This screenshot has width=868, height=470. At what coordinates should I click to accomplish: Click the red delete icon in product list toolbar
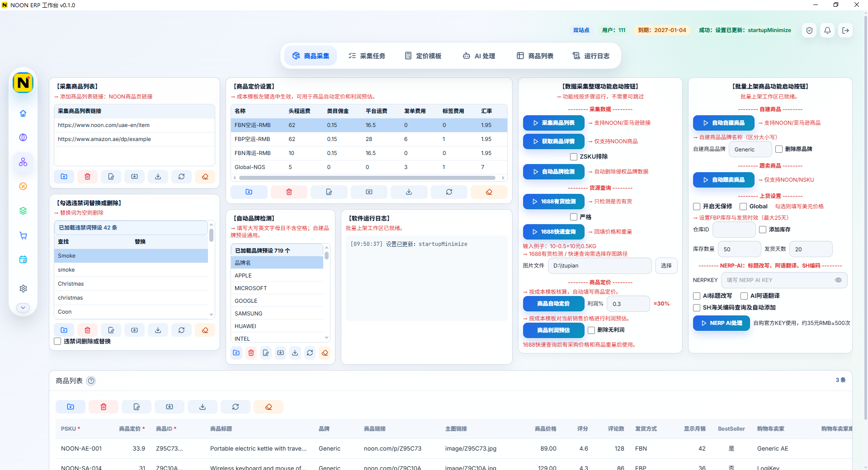[104, 407]
